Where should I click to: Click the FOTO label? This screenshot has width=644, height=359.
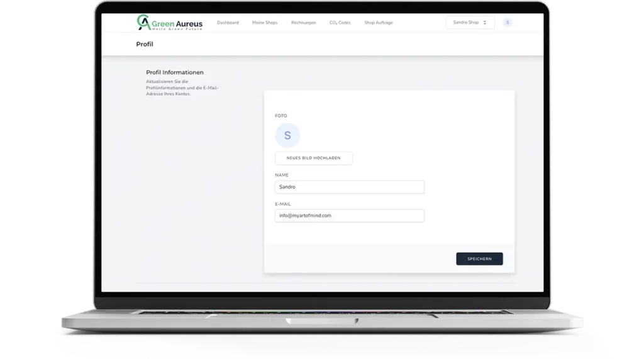[281, 116]
